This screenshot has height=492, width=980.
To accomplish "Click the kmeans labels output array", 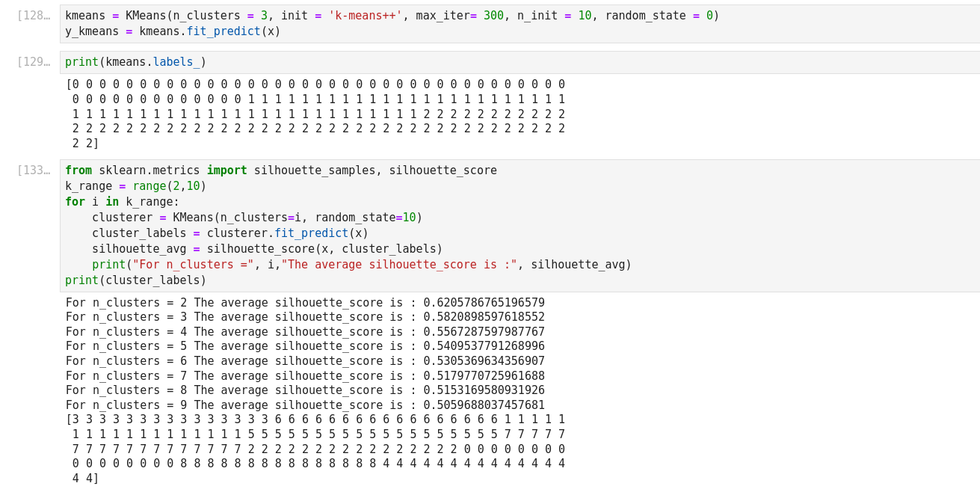I will [x=315, y=114].
